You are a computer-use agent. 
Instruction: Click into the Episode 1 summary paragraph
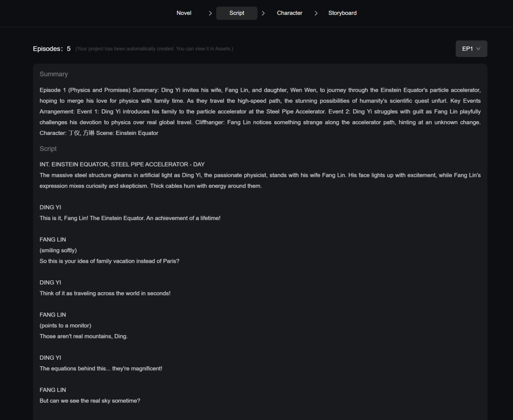point(260,112)
